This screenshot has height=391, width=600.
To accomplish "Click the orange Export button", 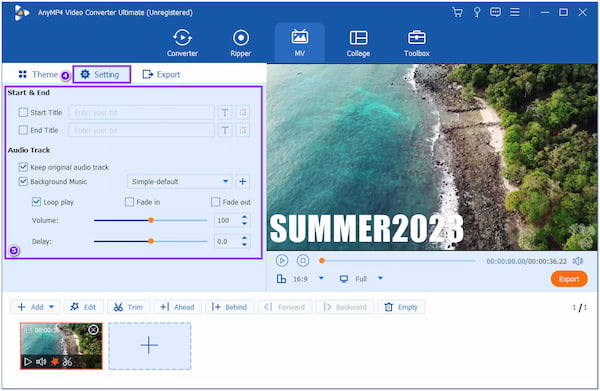I will [569, 279].
